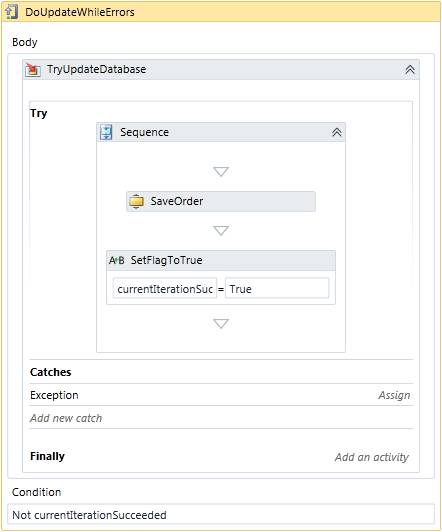Select the TryCatch icon next to TryUpdateDatabase
Screen dimensions: 442x532
pyautogui.click(x=33, y=70)
